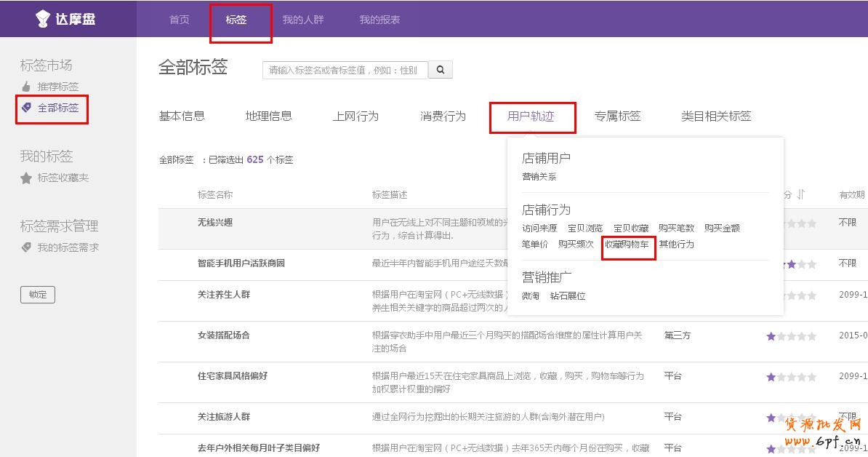Click the 锁定 button in sidebar
868x457 pixels.
(38, 295)
